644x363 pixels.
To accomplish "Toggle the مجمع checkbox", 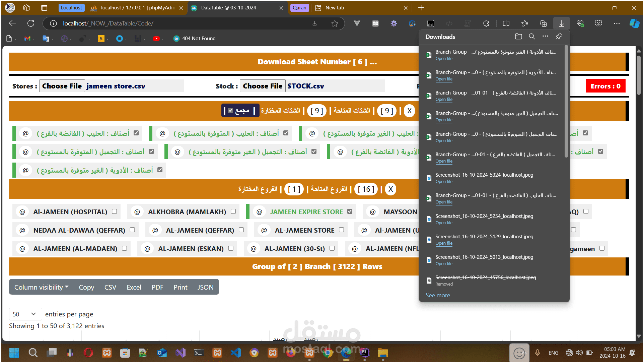I will pos(230,111).
